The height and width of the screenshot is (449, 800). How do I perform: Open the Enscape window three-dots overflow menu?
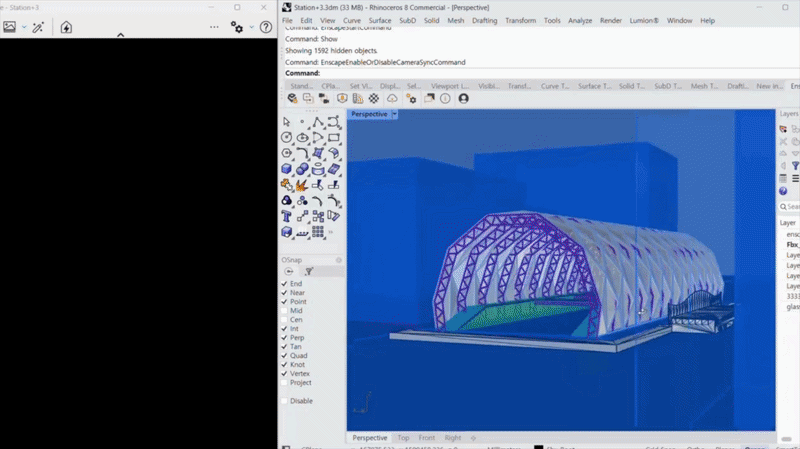coord(214,27)
